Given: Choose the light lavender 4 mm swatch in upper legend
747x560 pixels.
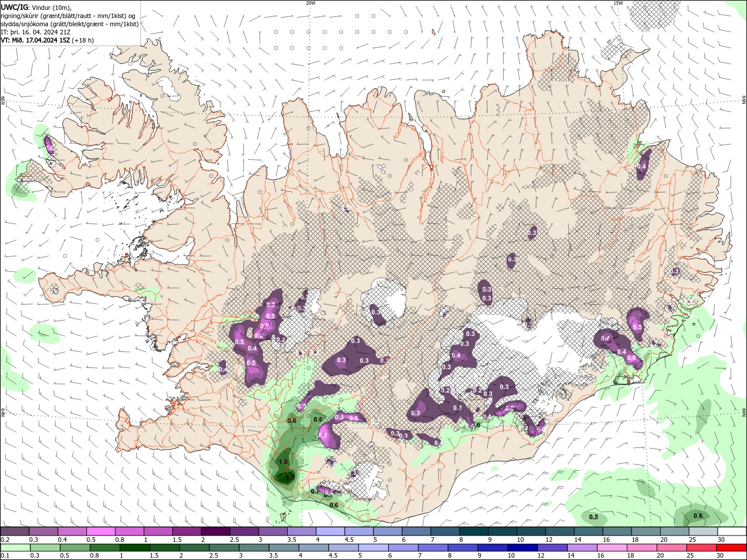Looking at the screenshot, I should point(330,531).
